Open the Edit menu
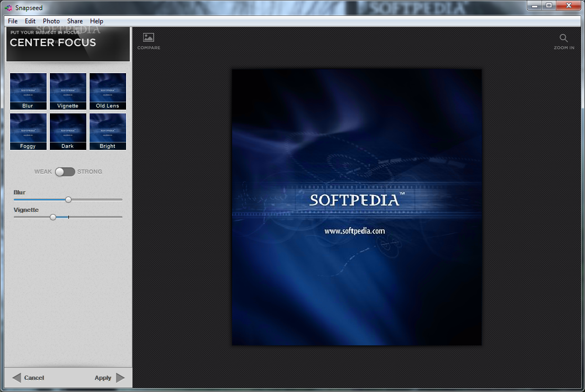Screen dimensions: 585x392 30,21
